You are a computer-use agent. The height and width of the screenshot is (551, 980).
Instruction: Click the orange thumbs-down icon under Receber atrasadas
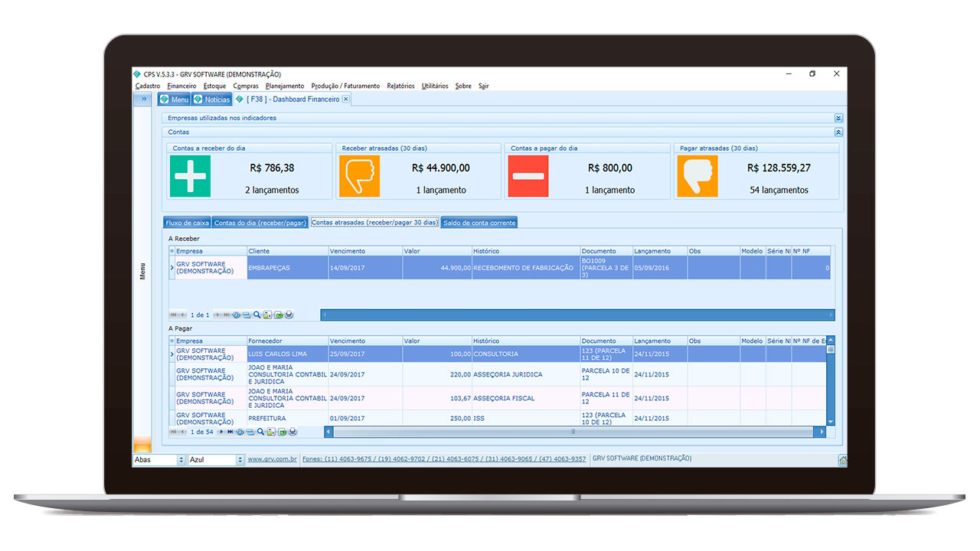click(x=358, y=176)
